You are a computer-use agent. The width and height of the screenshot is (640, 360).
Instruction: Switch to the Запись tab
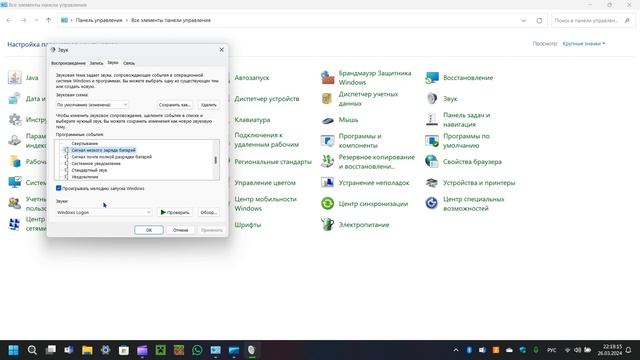pos(96,63)
